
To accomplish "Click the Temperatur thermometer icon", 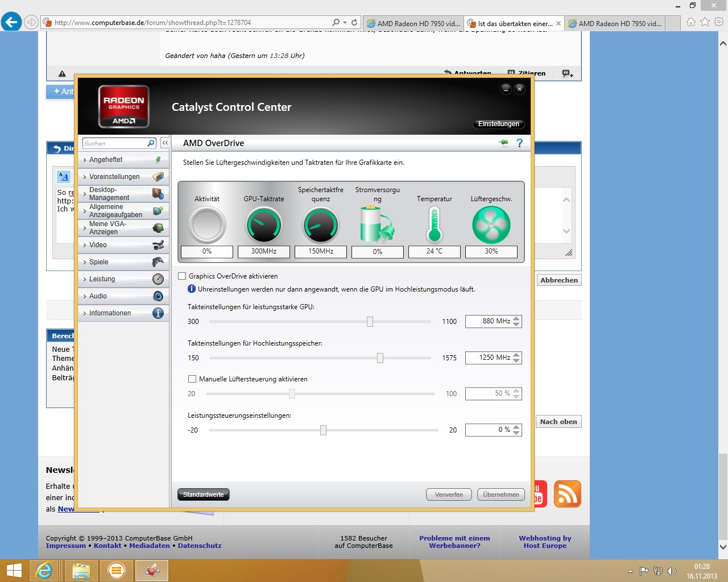I will click(x=435, y=225).
